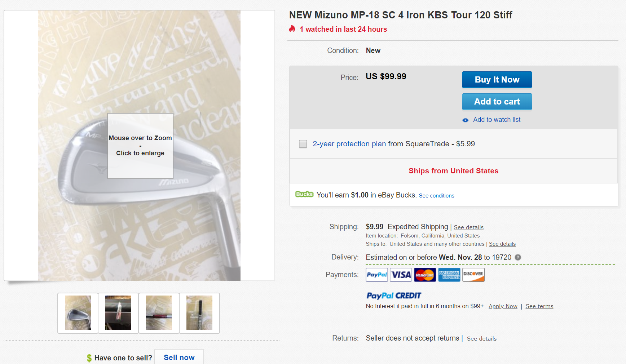Click the eye icon beside watch list
626x364 pixels.
pyautogui.click(x=466, y=120)
